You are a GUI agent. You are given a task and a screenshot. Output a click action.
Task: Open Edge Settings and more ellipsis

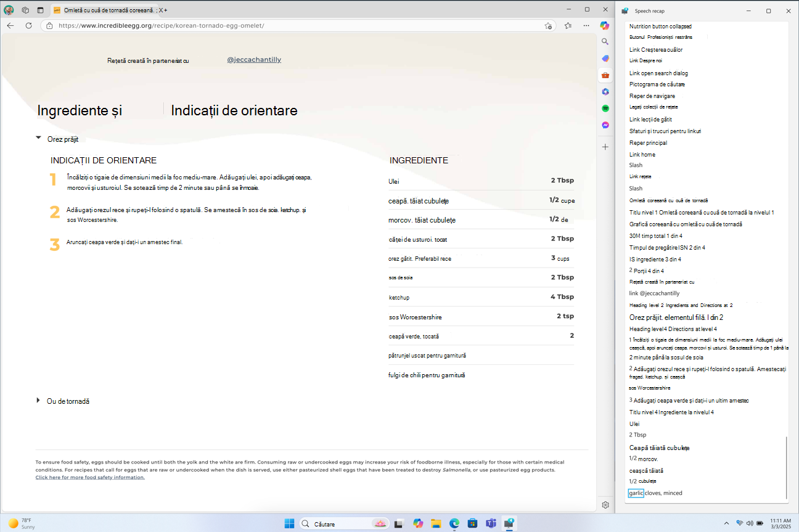click(587, 26)
